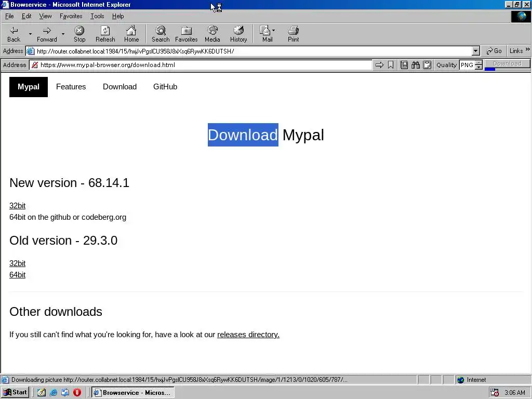The width and height of the screenshot is (532, 399).
Task: Open the Features nav link
Action: [71, 87]
